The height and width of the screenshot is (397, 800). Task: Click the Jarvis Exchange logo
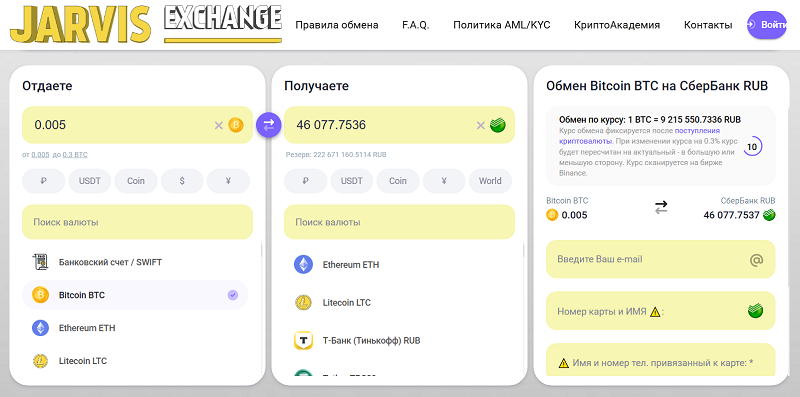pos(146,23)
